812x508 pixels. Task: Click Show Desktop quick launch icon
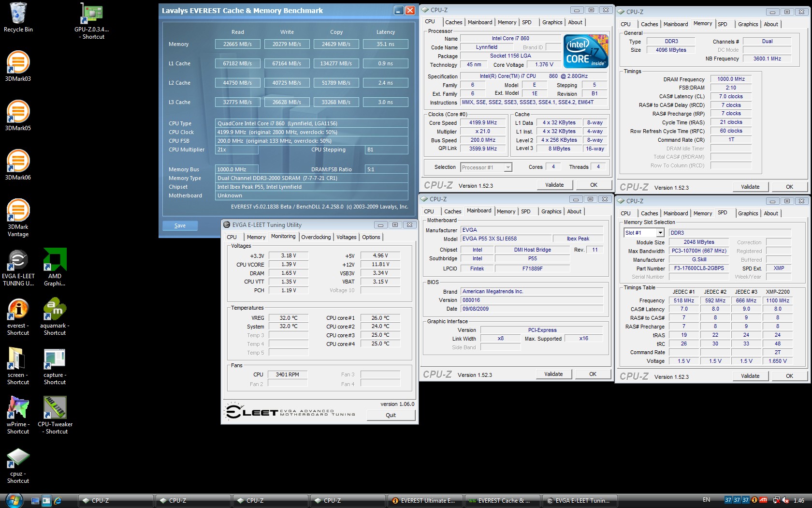click(35, 501)
